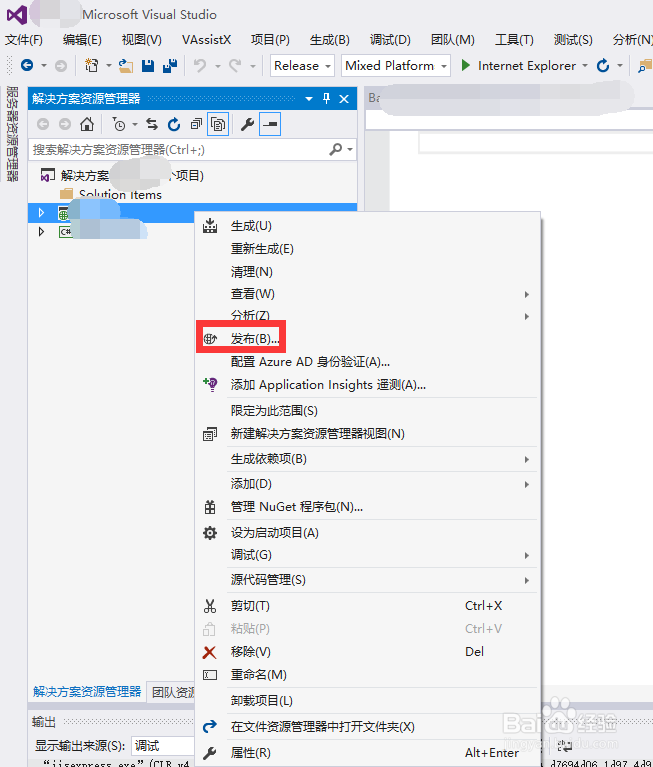Click the Pending Changes Filter clock icon
The height and width of the screenshot is (767, 653).
click(x=119, y=125)
